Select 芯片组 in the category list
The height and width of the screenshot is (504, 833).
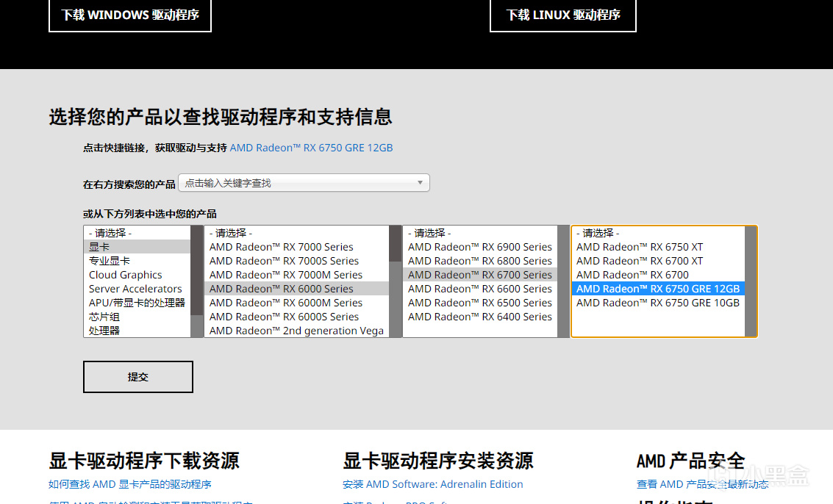pyautogui.click(x=137, y=317)
